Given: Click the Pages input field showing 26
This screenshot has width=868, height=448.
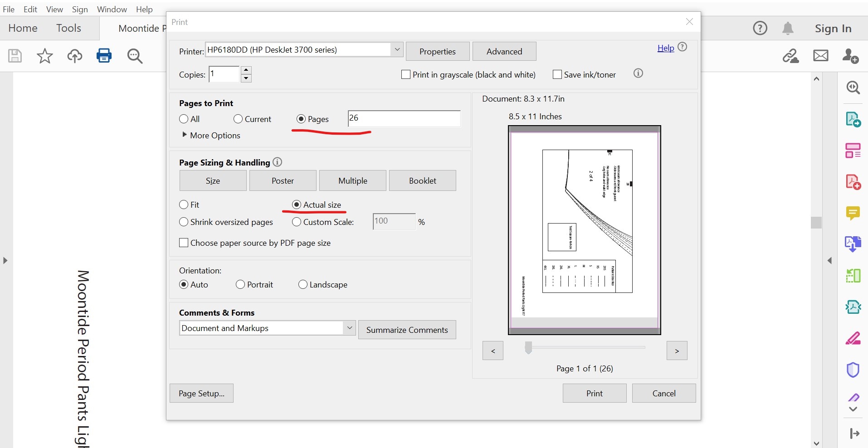Looking at the screenshot, I should coord(403,118).
